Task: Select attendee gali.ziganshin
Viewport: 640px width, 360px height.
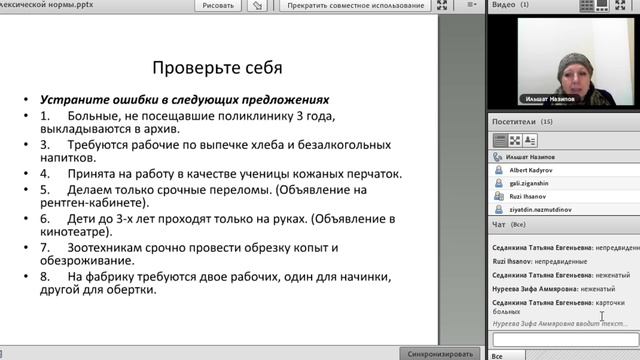Action: (x=564, y=183)
